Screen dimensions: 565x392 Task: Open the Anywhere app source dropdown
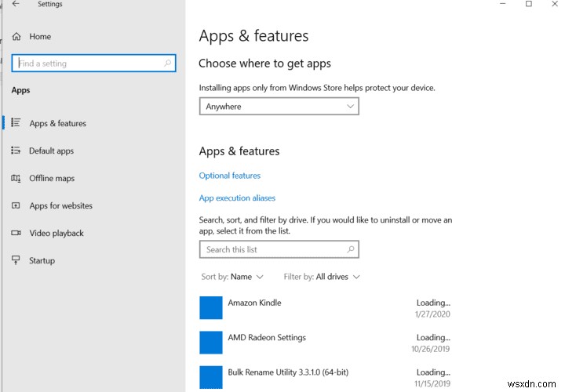pyautogui.click(x=279, y=107)
